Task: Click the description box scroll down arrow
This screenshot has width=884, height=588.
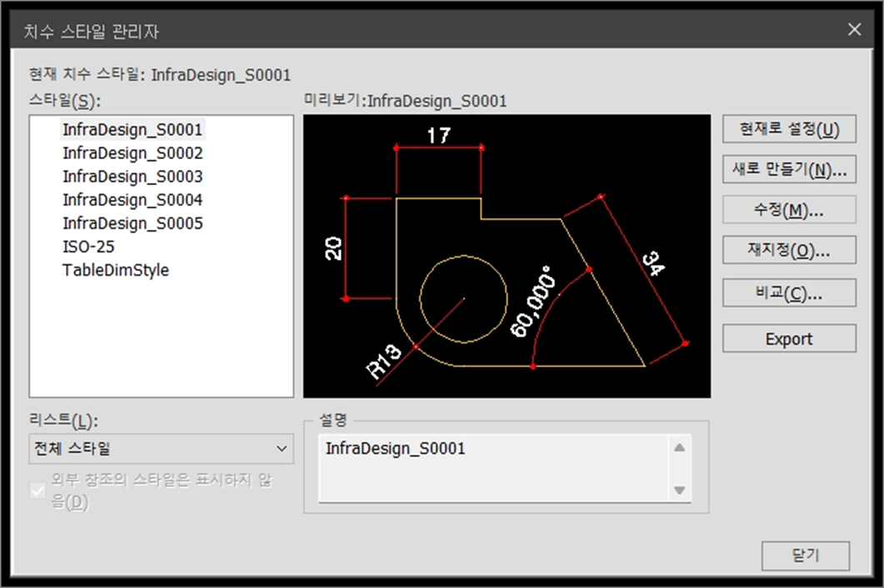Action: pos(679,490)
